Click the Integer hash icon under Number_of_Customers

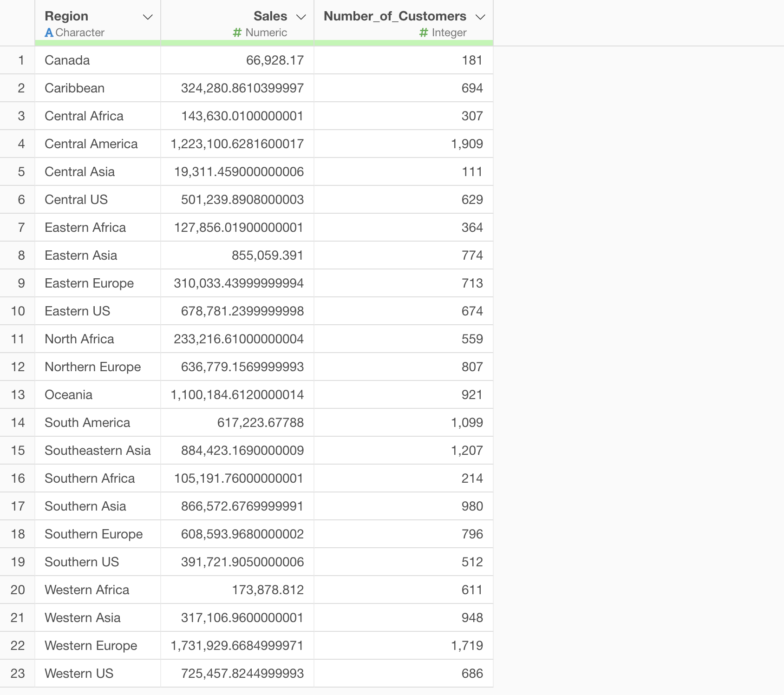(x=423, y=33)
